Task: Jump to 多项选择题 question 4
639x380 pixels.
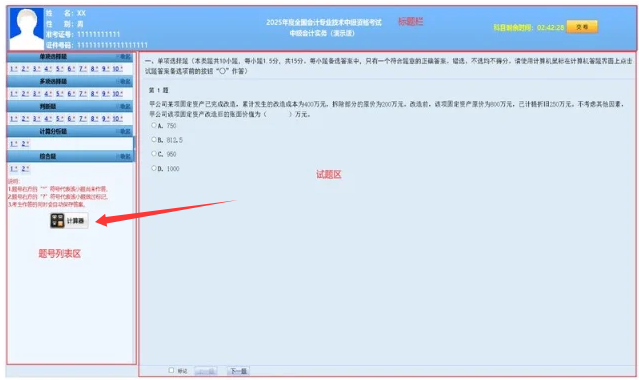Action: point(48,94)
